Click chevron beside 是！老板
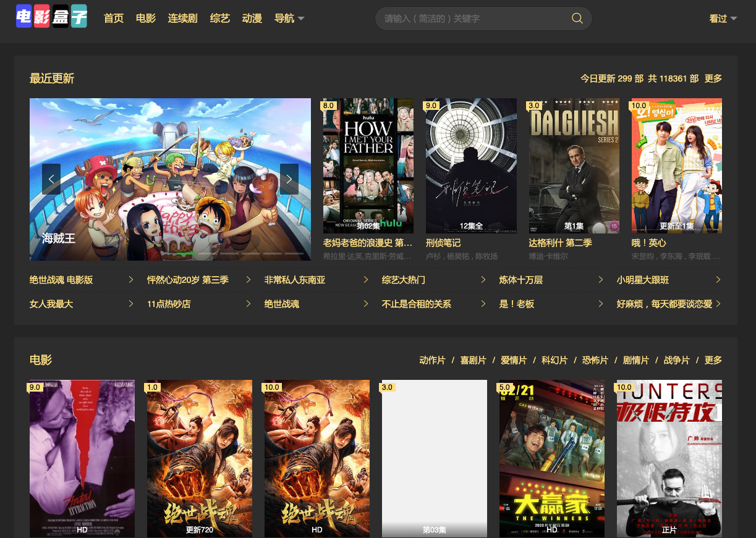The image size is (756, 538). (x=601, y=304)
